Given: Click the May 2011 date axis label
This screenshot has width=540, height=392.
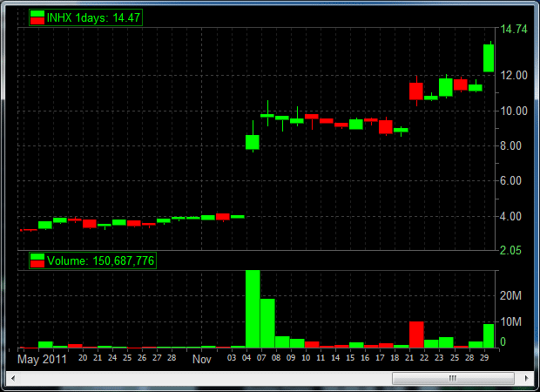Looking at the screenshot, I should pyautogui.click(x=42, y=359).
